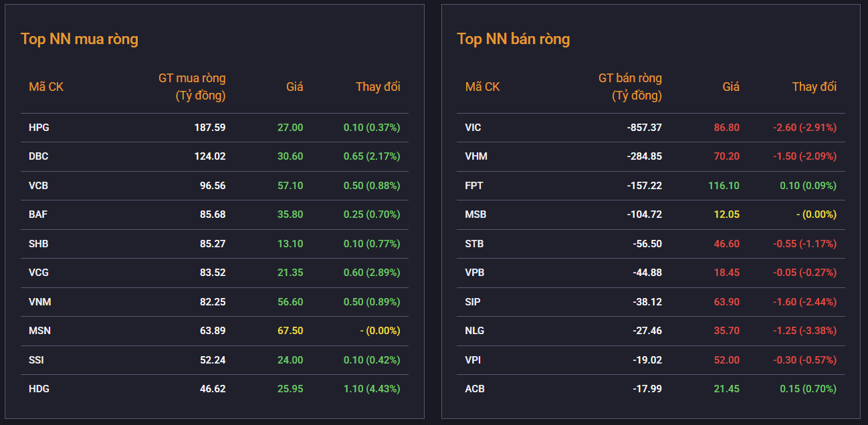Click FPT price 116.10
The image size is (868, 425).
click(x=724, y=186)
